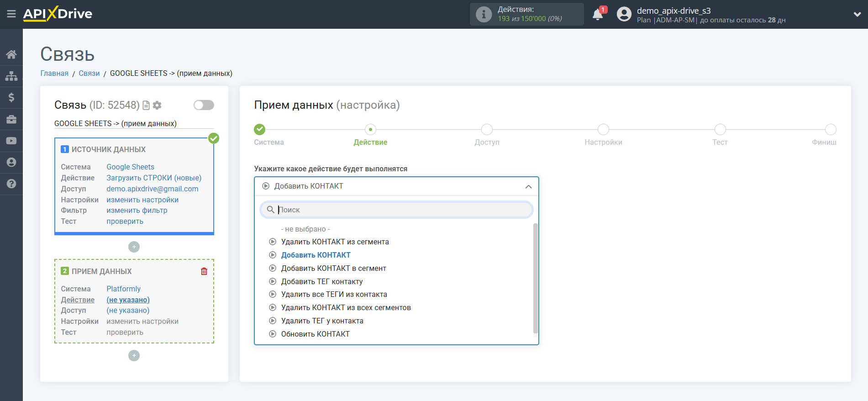Viewport: 868px width, 401px height.
Task: Open connection settings gear icon
Action: coord(157,106)
